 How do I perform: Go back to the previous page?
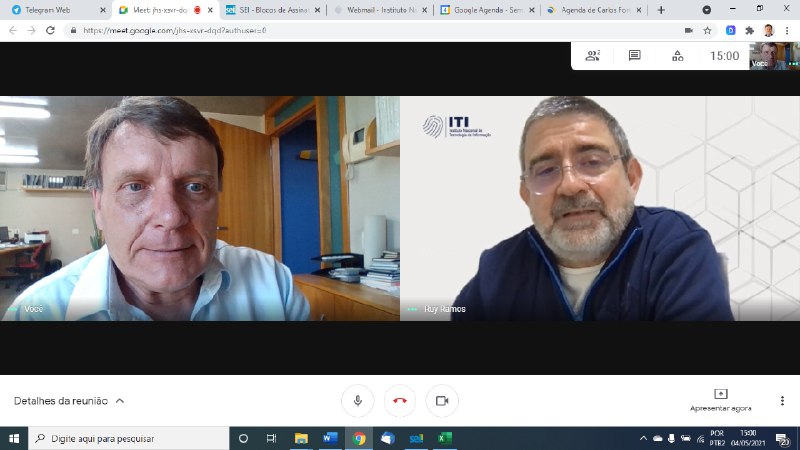[x=13, y=31]
